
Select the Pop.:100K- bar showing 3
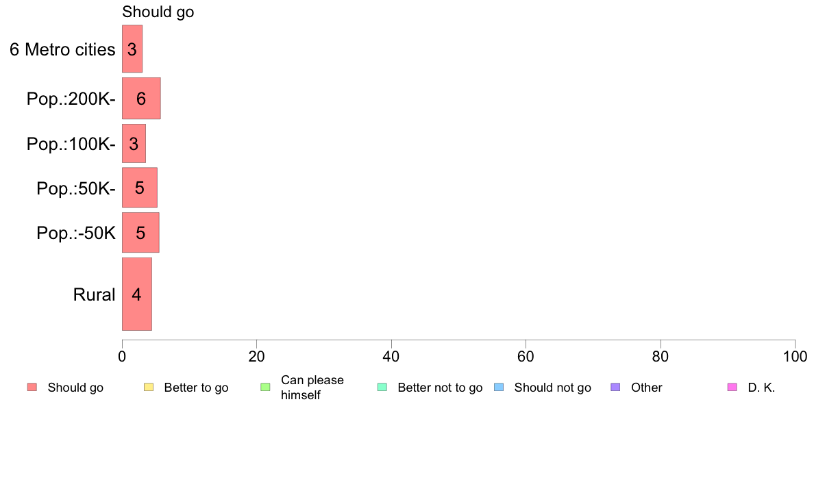click(134, 144)
